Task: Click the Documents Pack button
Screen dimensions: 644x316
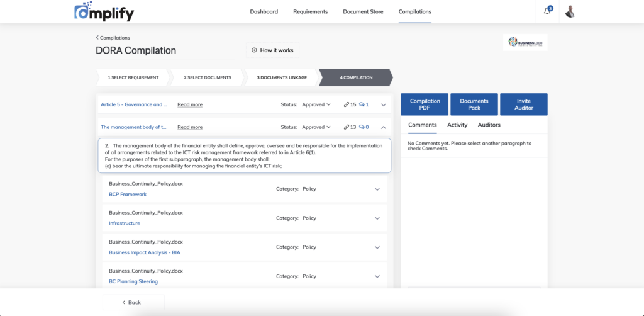Action: click(x=474, y=104)
